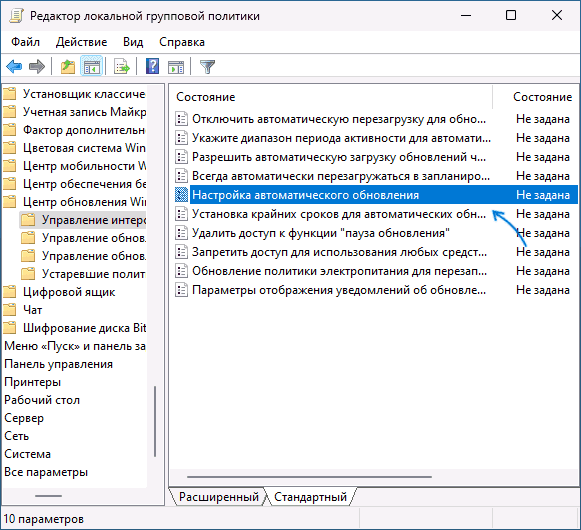Select 'Центр обеспечения бе' tree folder
The image size is (581, 530).
coord(84,184)
